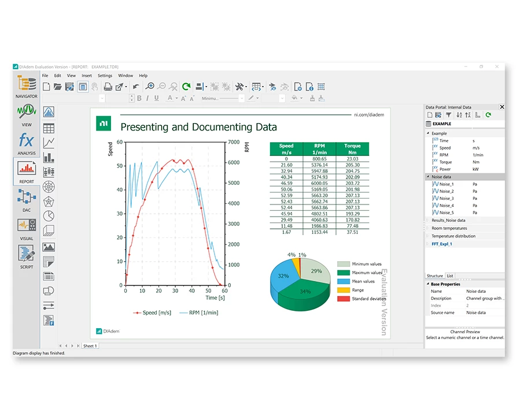Open the SCRIPT panel
517x420 pixels.
(27, 257)
